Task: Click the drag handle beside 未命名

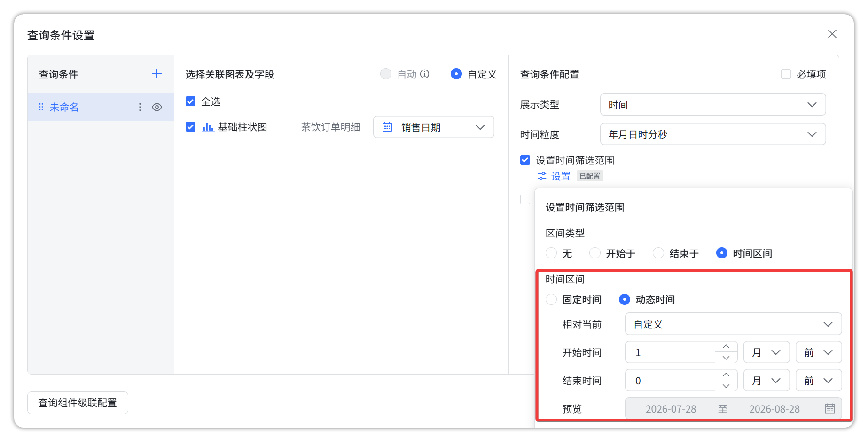Action: click(x=41, y=107)
